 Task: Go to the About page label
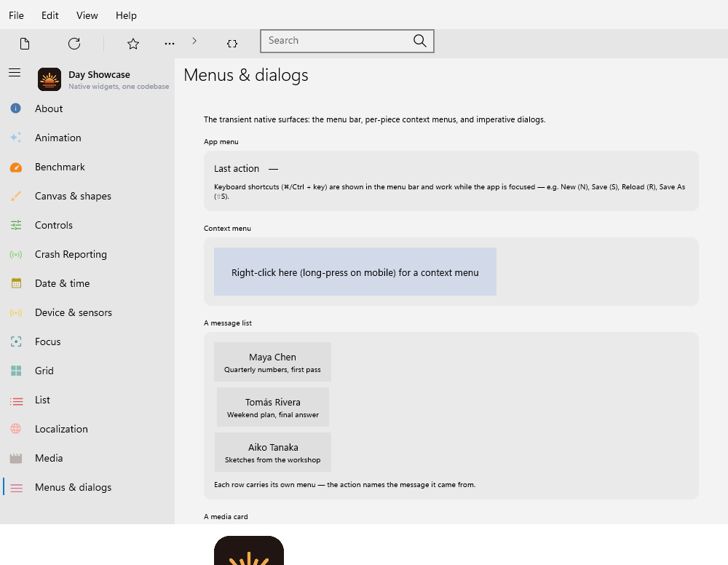[x=49, y=108]
